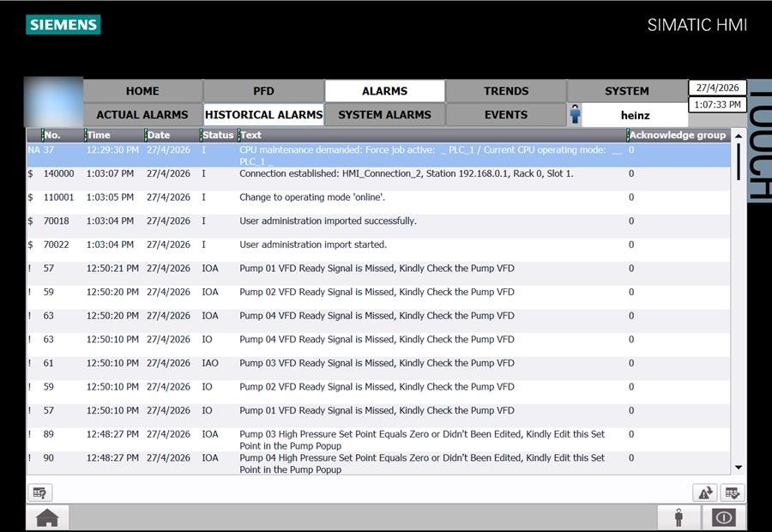Click the user person icon at bottom
The width and height of the screenshot is (772, 532).
click(x=679, y=517)
